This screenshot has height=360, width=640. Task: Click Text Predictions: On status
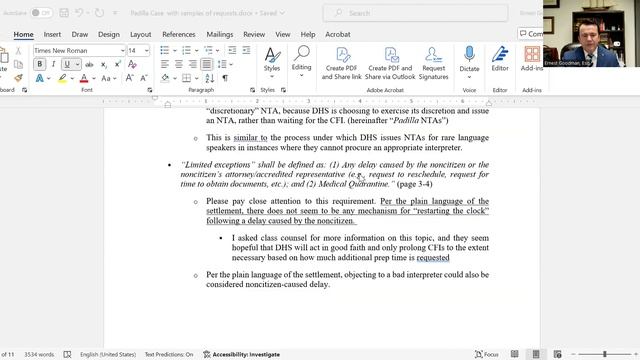coord(169,354)
